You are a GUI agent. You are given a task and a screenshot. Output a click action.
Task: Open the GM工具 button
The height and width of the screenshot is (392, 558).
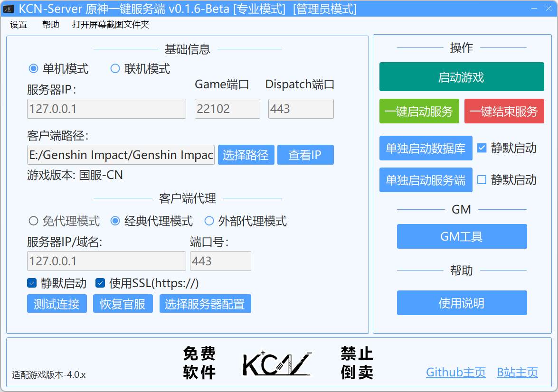462,236
